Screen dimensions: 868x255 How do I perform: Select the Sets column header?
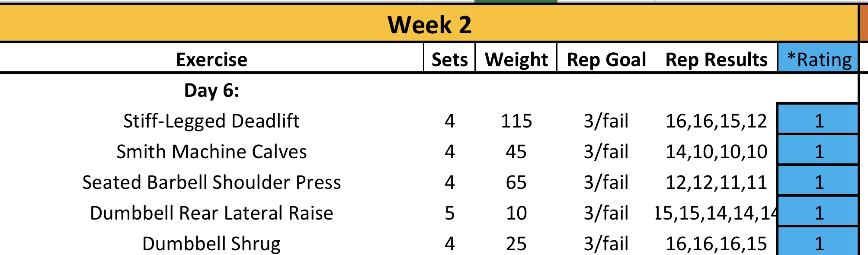tap(449, 59)
